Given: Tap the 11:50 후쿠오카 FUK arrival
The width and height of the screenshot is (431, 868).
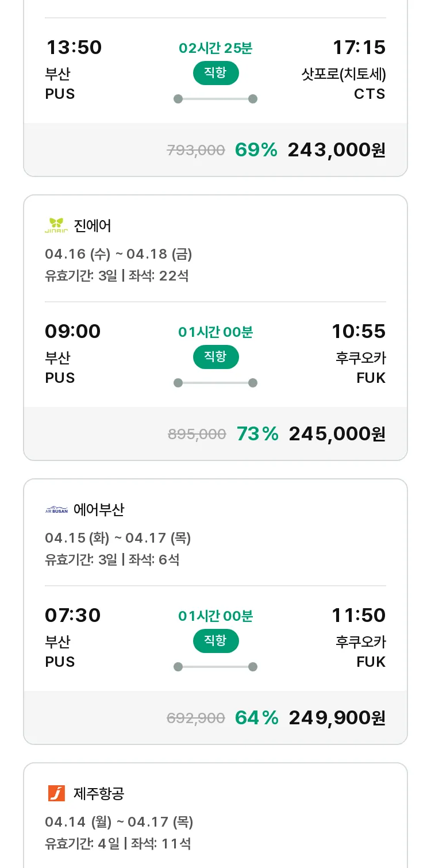Looking at the screenshot, I should 359,637.
